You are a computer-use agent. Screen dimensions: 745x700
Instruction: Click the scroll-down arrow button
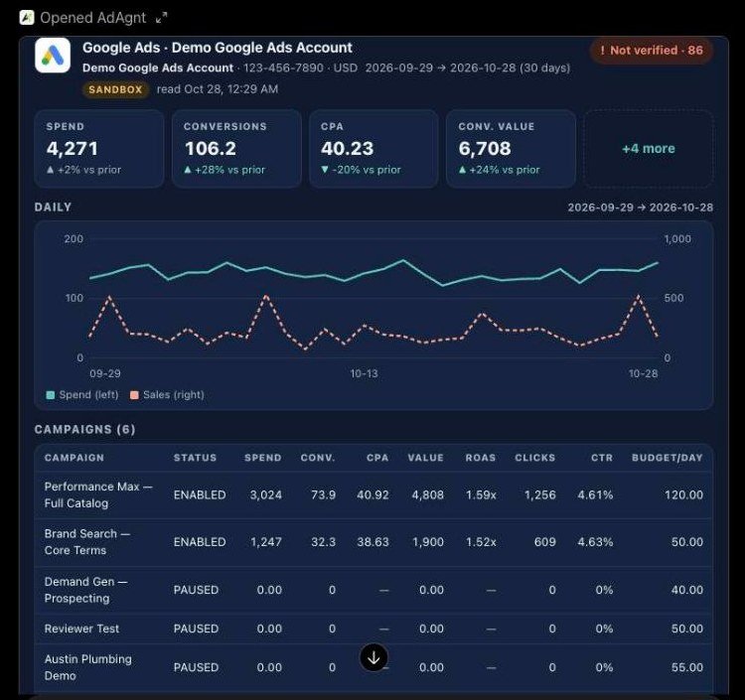click(x=373, y=657)
